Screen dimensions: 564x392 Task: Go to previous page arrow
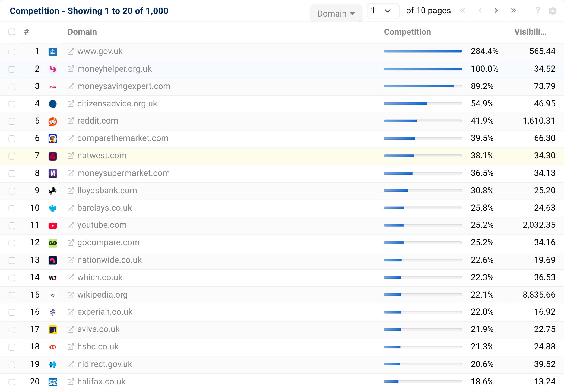[480, 11]
